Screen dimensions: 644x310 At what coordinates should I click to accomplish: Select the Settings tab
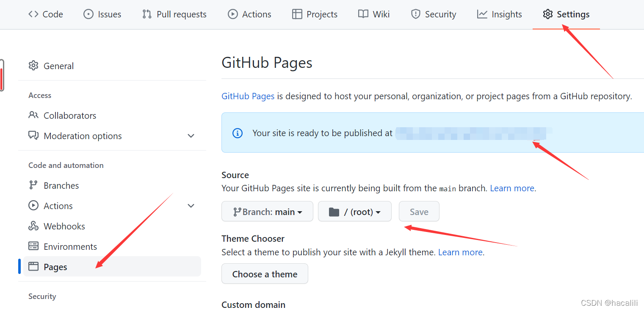click(566, 14)
